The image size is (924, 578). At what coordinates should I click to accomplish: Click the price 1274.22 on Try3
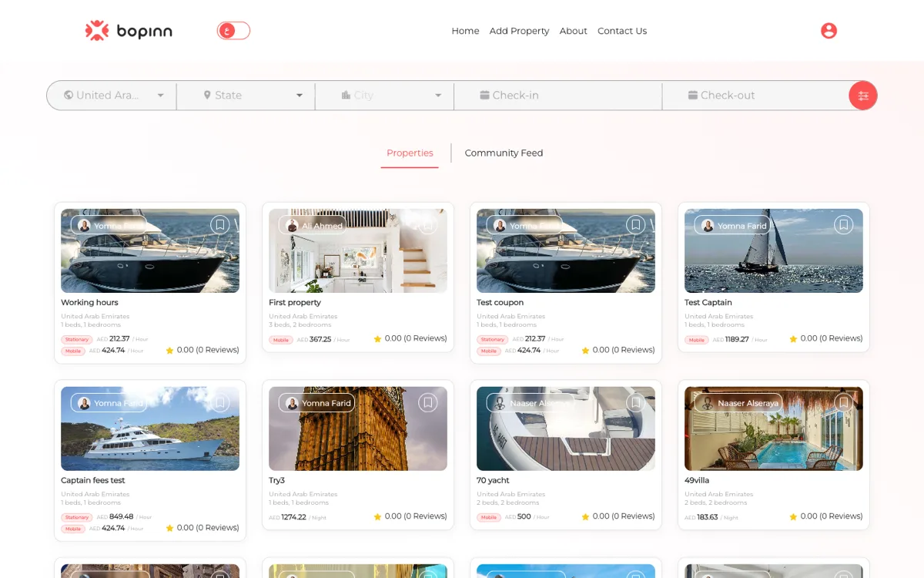pos(293,517)
